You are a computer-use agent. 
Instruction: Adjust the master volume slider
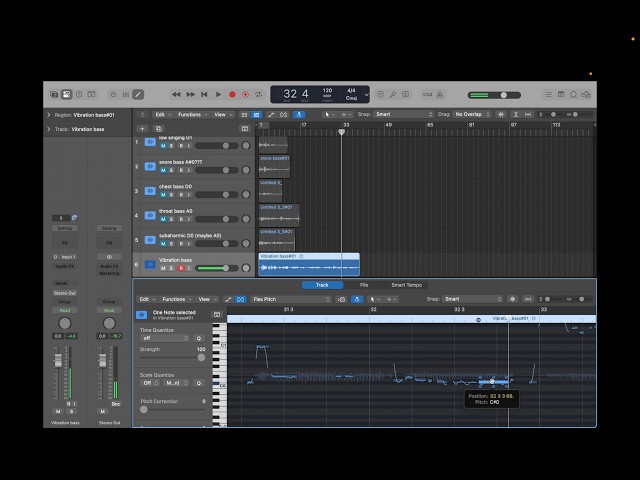[494, 95]
